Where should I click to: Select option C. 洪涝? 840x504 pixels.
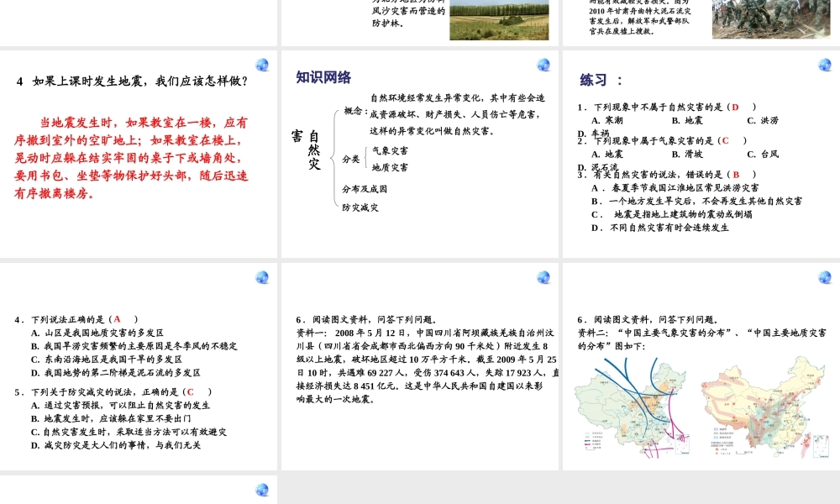[x=763, y=120]
